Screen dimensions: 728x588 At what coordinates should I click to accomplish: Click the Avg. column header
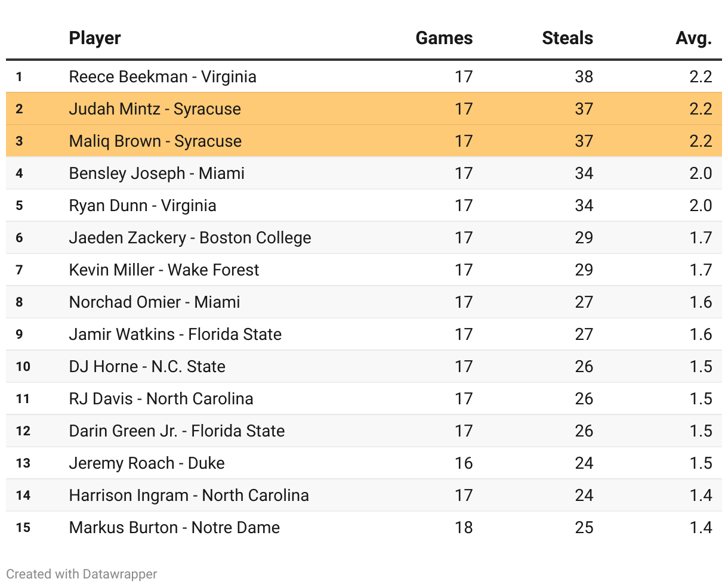pyautogui.click(x=693, y=38)
